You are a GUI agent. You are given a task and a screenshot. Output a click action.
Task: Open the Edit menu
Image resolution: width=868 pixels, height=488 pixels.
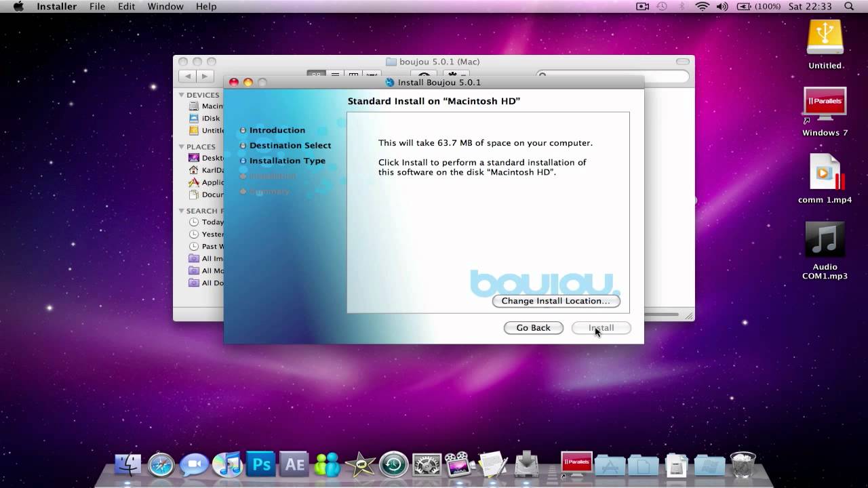click(x=126, y=6)
